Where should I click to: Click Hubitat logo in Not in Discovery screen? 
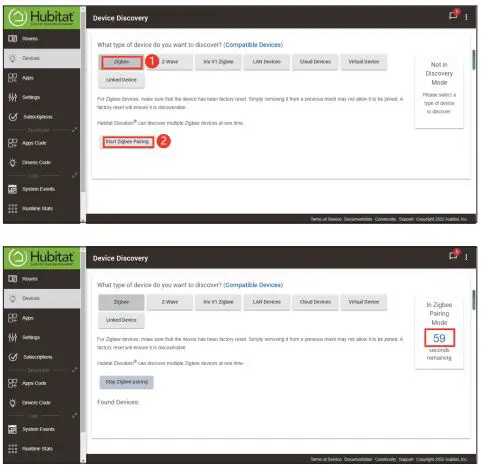41,17
